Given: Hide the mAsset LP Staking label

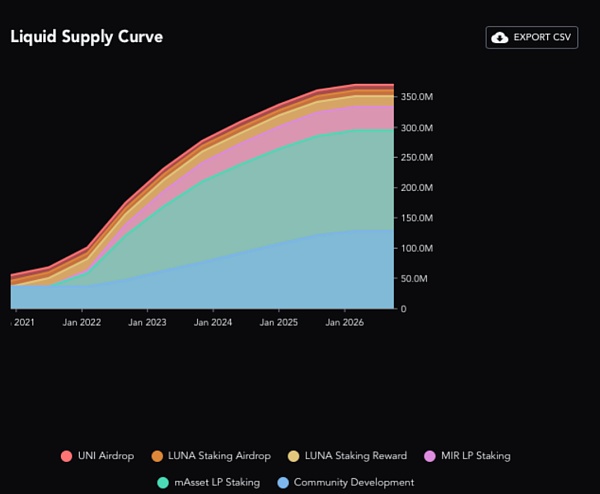Looking at the screenshot, I should [218, 482].
